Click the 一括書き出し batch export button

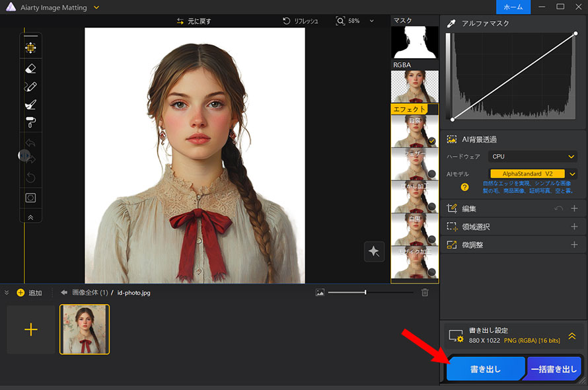click(x=554, y=370)
